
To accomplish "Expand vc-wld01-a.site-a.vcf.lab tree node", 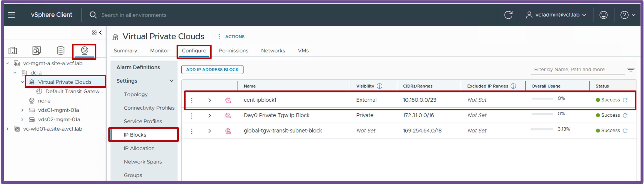I will point(8,129).
